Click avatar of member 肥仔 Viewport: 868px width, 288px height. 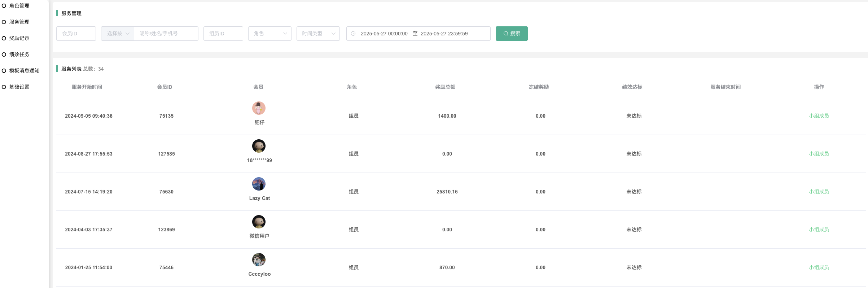[259, 108]
